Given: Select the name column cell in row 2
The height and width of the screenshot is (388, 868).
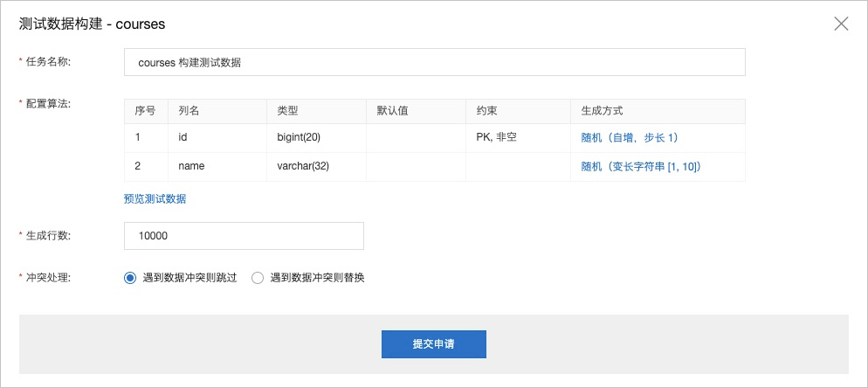Looking at the screenshot, I should [217, 166].
